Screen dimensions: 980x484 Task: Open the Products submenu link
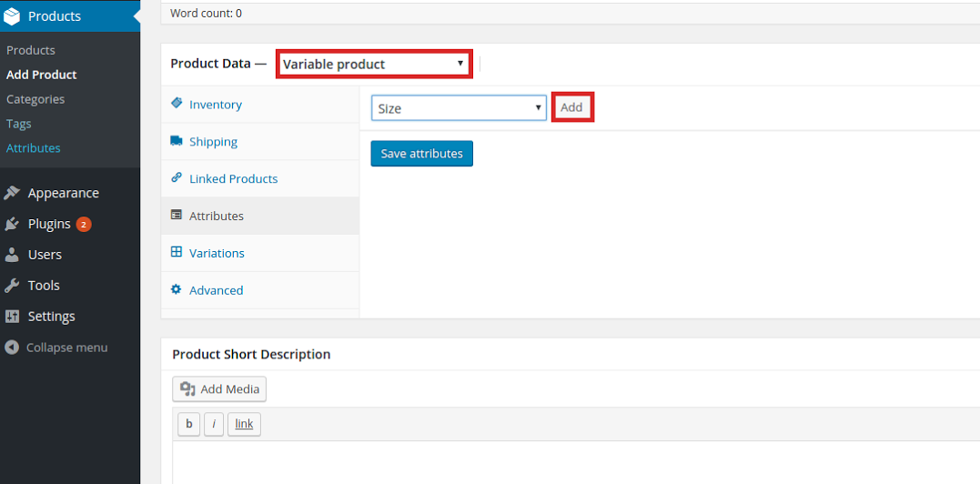tap(31, 50)
